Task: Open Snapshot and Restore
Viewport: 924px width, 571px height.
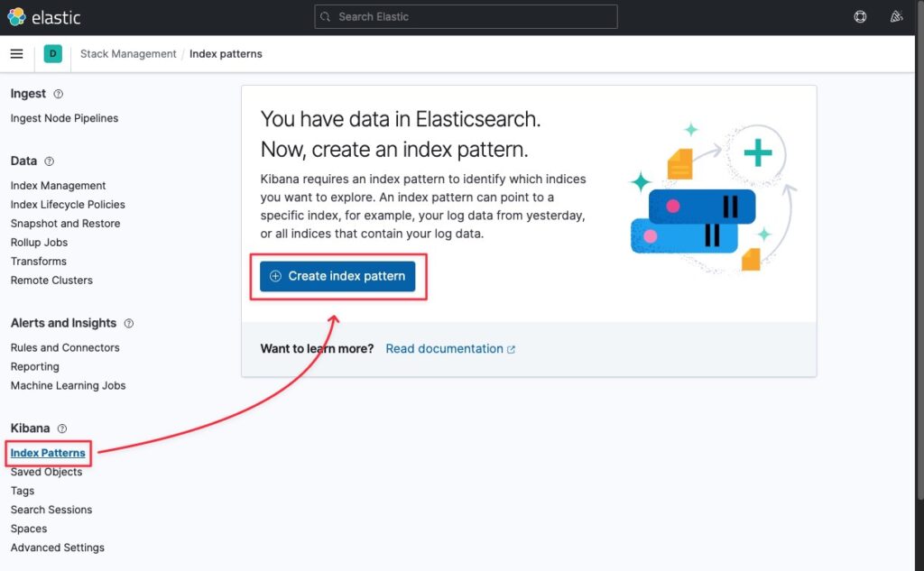Action: point(65,224)
